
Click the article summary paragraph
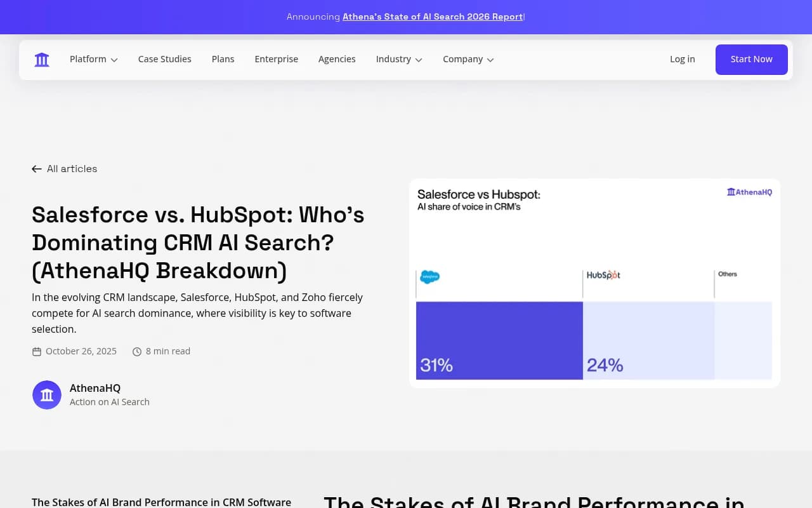tap(198, 313)
